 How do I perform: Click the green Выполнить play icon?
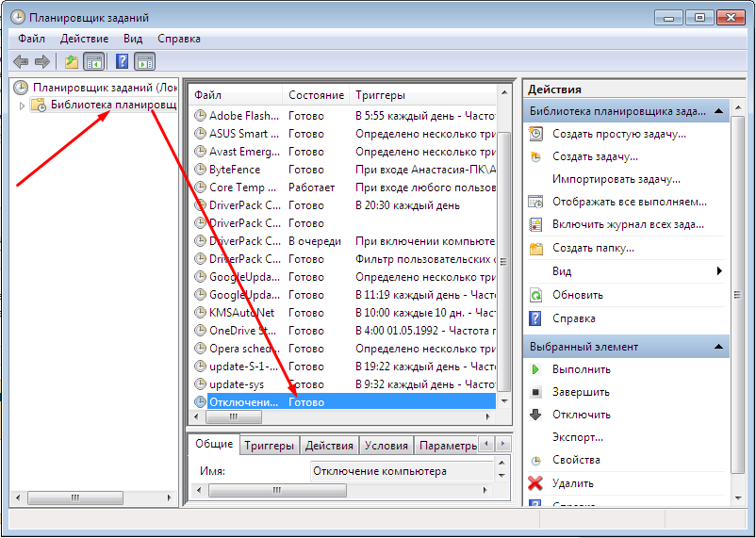click(x=535, y=369)
